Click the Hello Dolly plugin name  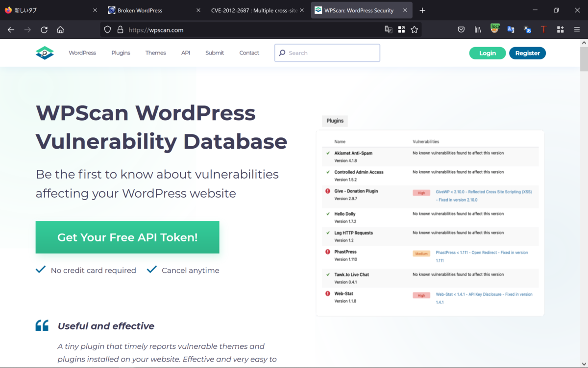[x=345, y=214]
